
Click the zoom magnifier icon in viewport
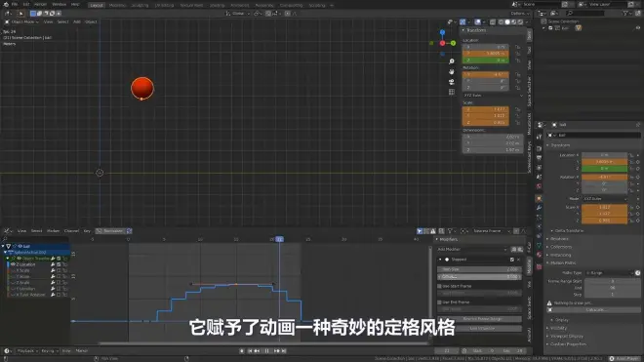click(452, 61)
